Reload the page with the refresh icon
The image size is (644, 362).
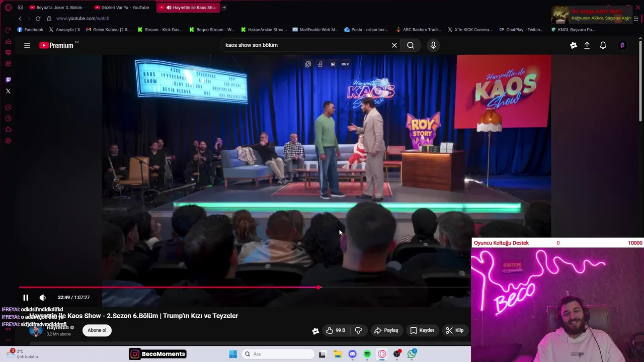point(38,18)
